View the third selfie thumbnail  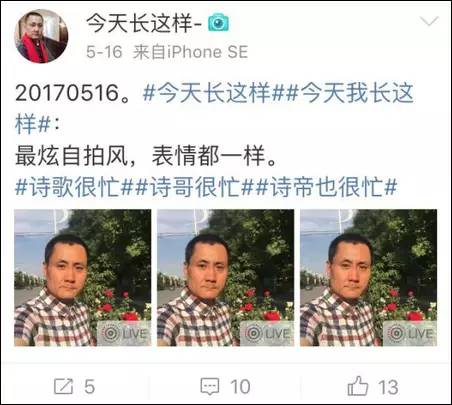pos(369,278)
